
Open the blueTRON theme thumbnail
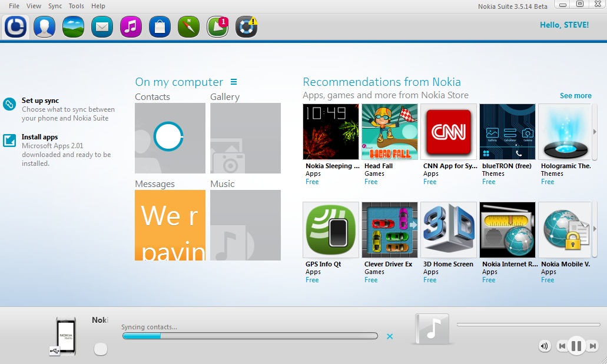[x=508, y=132]
